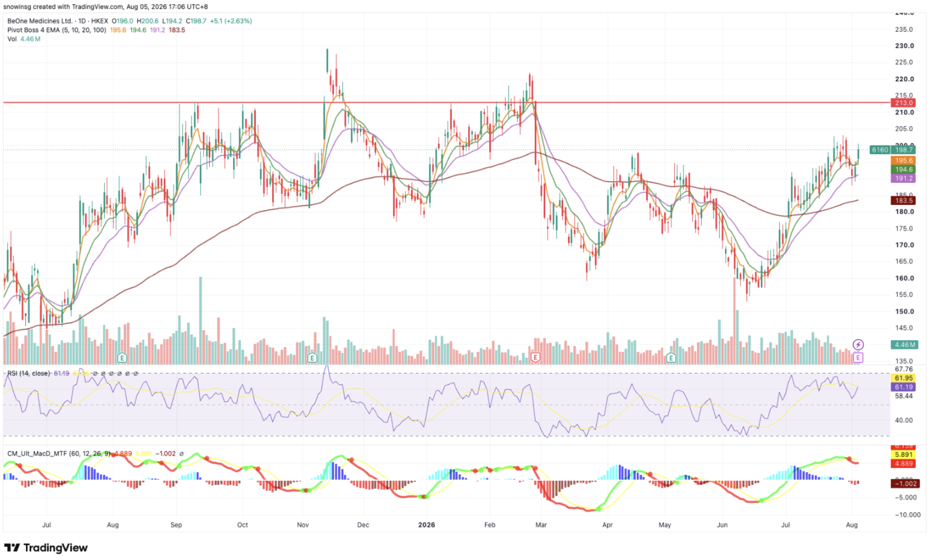Click the Dec label on time axis
Image resolution: width=931 pixels, height=560 pixels.
(x=363, y=525)
